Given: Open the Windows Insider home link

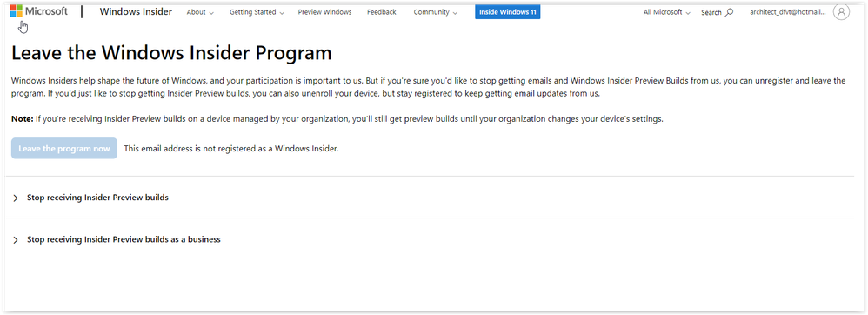Looking at the screenshot, I should 136,11.
